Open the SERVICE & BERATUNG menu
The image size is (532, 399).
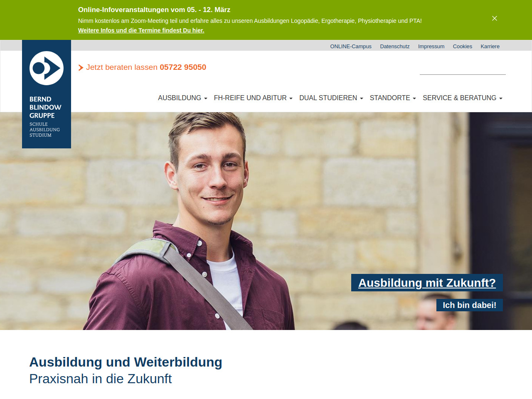[x=463, y=98]
